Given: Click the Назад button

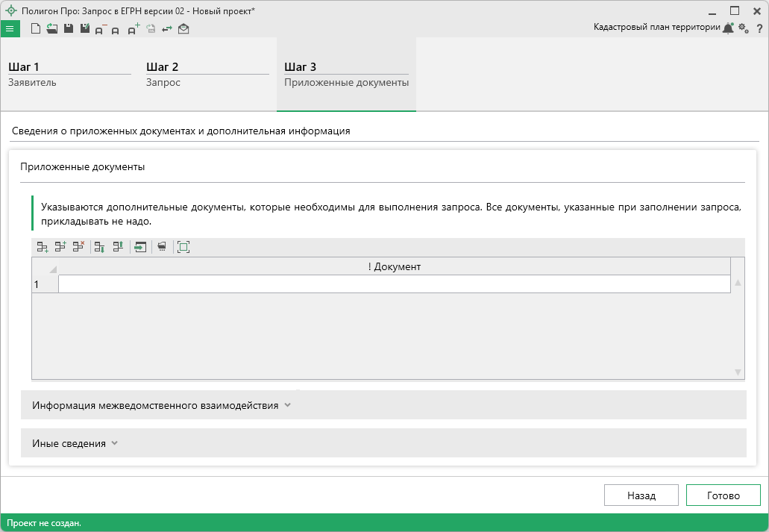Looking at the screenshot, I should tap(641, 495).
